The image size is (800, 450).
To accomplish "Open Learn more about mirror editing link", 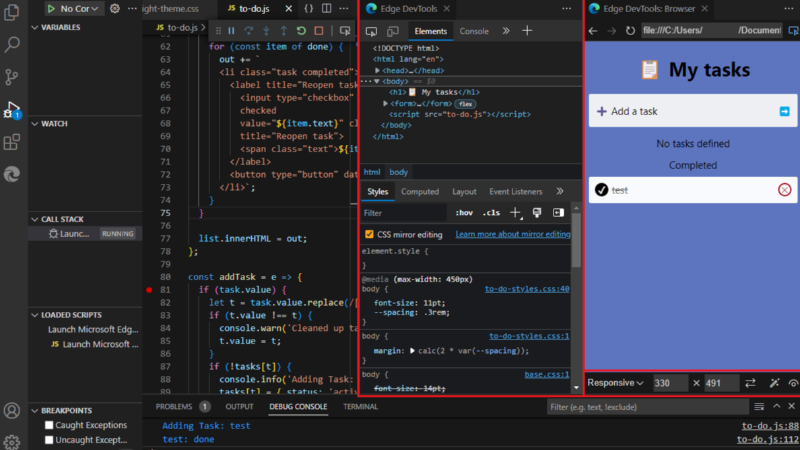I will click(x=513, y=234).
